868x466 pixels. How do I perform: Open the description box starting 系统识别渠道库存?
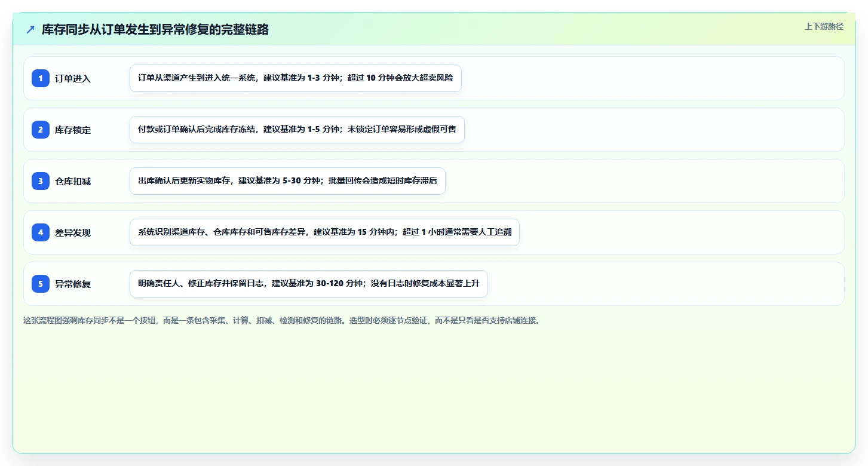324,232
